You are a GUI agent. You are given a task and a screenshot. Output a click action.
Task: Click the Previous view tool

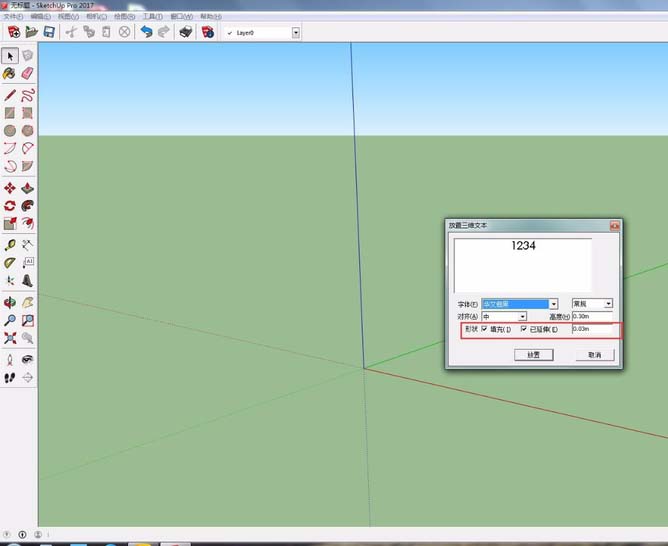click(27, 338)
